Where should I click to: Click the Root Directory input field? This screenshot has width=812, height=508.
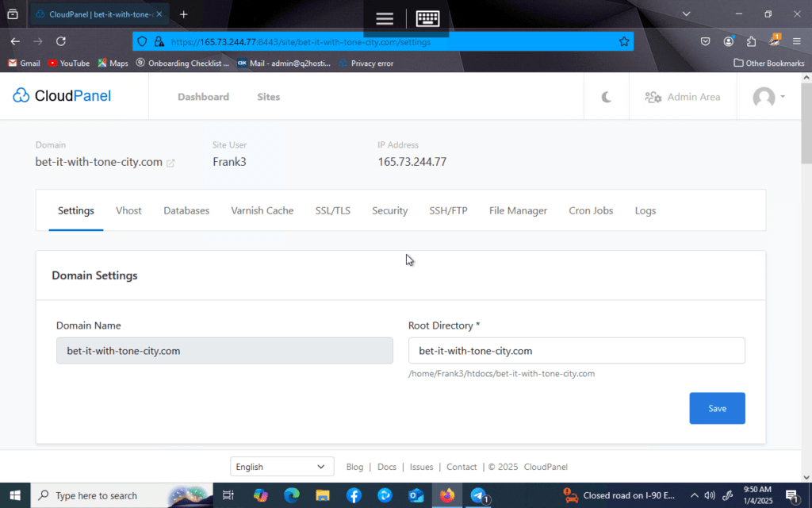point(576,351)
